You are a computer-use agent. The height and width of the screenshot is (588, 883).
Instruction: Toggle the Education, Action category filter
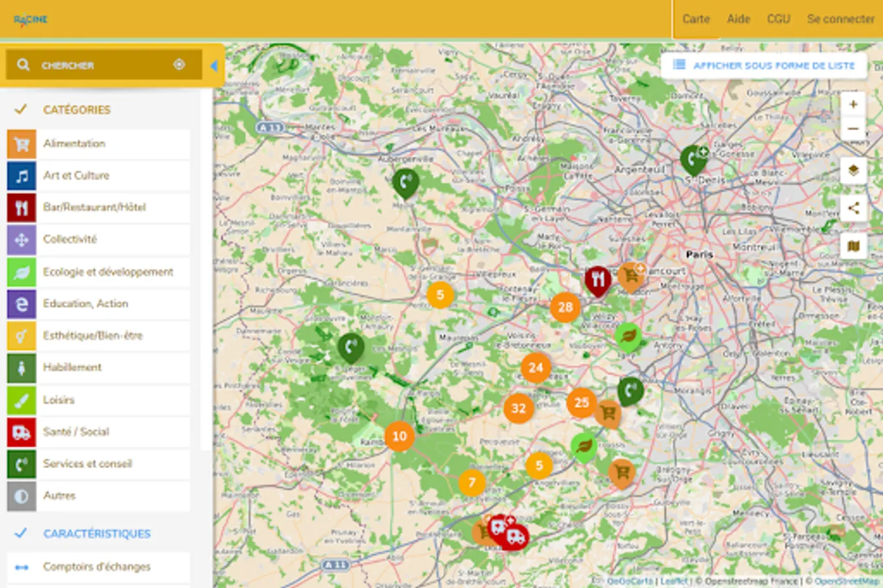(99, 304)
